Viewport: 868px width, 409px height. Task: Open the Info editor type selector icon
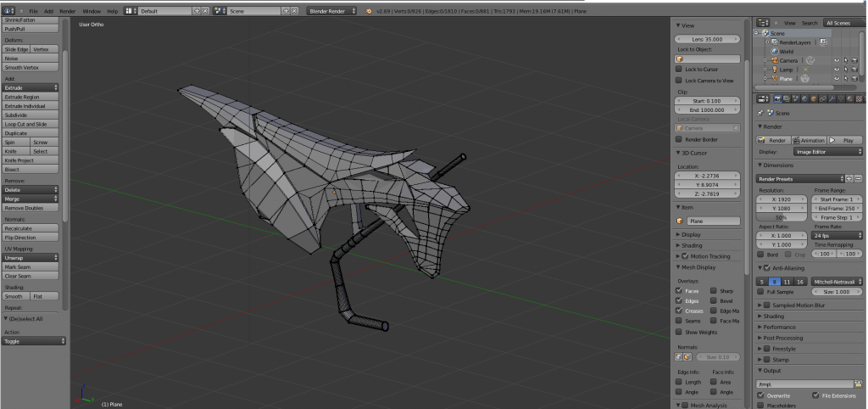(x=8, y=10)
